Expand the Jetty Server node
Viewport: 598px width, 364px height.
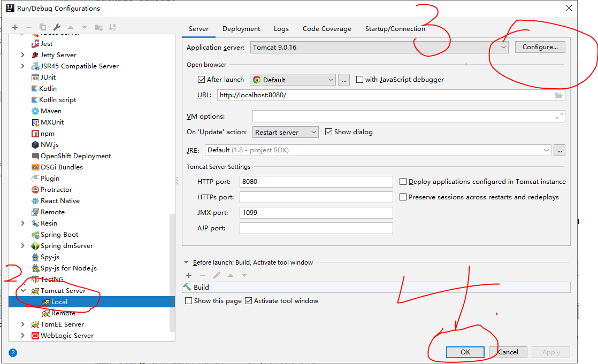[x=22, y=55]
